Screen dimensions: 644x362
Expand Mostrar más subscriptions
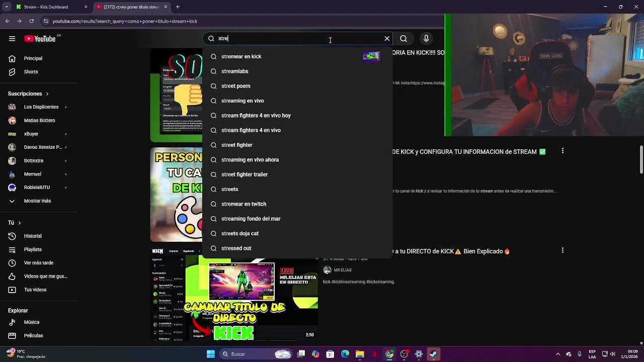(x=38, y=201)
